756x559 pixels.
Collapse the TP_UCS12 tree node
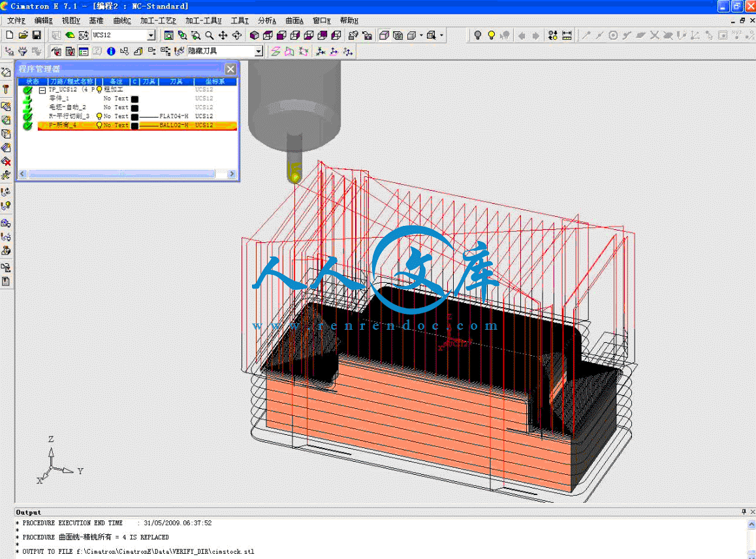click(x=42, y=90)
